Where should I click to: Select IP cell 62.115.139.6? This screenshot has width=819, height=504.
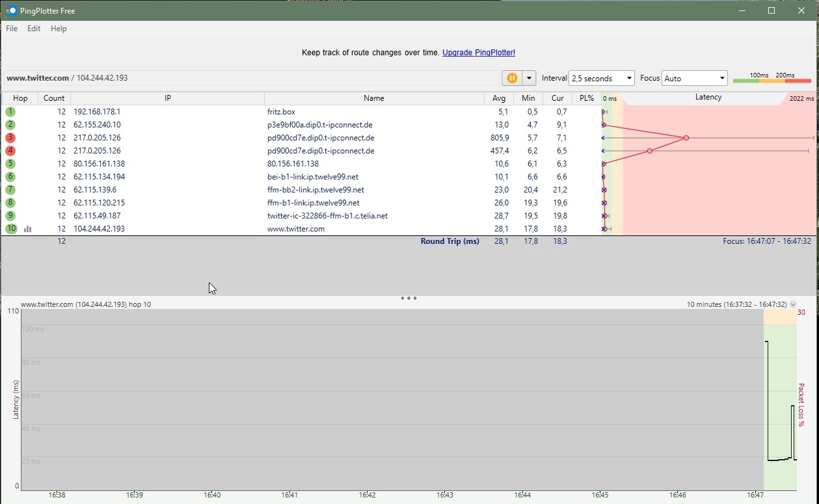[95, 190]
